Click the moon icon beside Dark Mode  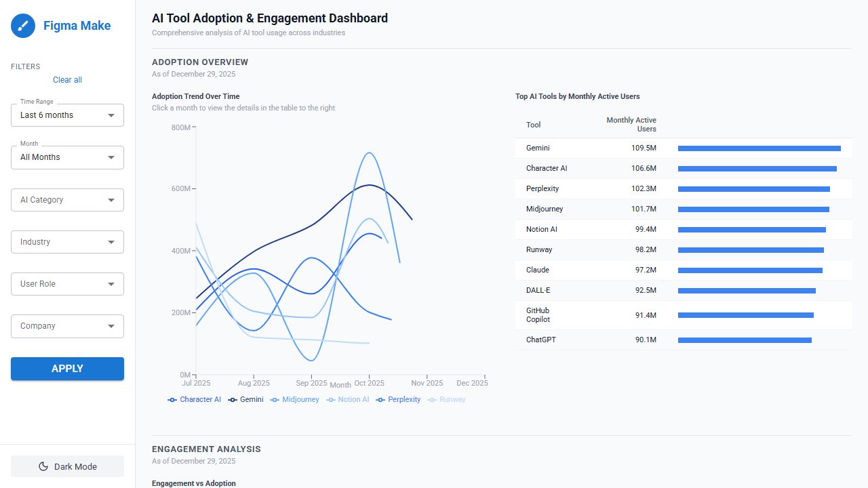[43, 466]
